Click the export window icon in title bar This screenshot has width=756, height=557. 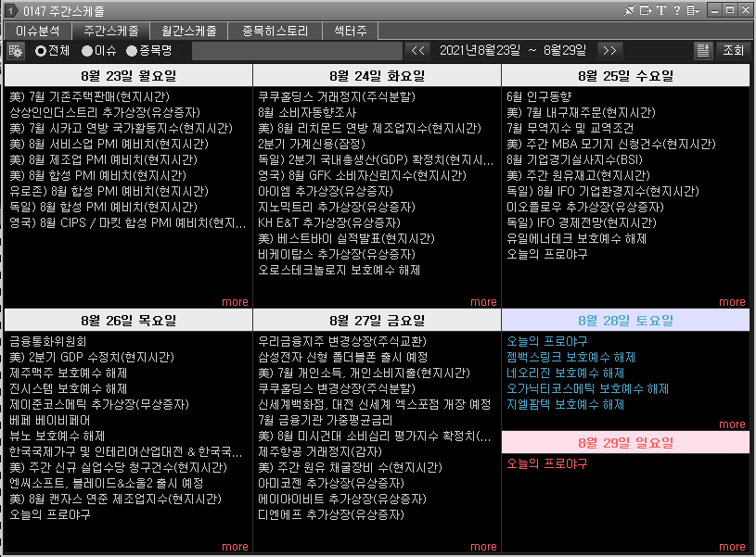coord(645,10)
